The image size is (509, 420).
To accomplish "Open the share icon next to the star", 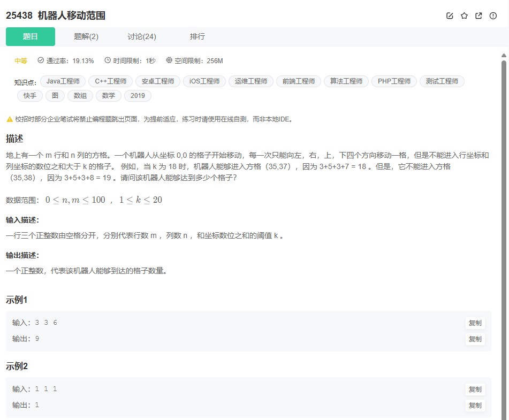I will point(478,16).
